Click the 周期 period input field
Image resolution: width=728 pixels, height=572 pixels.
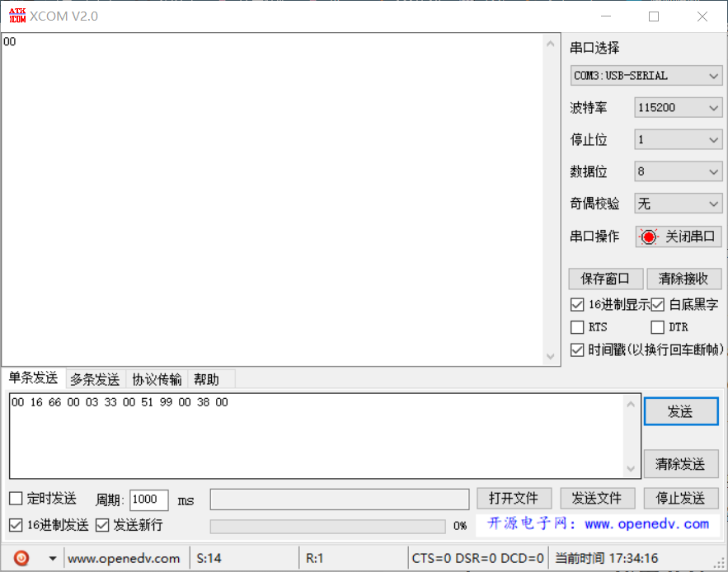click(148, 499)
